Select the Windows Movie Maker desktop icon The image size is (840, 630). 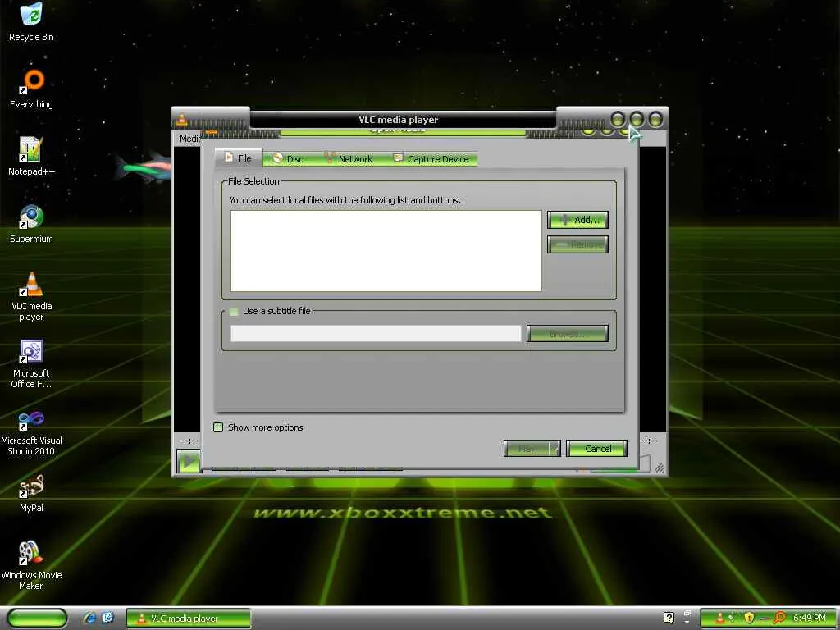tap(31, 566)
